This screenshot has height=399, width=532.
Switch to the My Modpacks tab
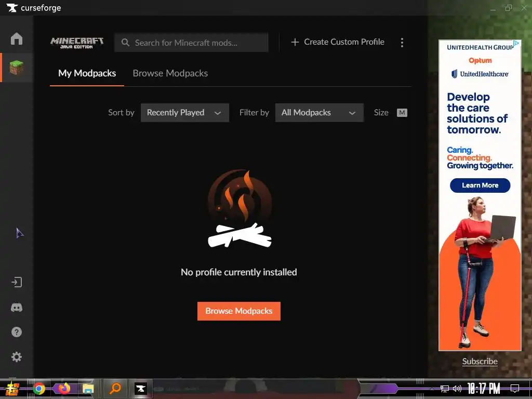click(x=87, y=73)
